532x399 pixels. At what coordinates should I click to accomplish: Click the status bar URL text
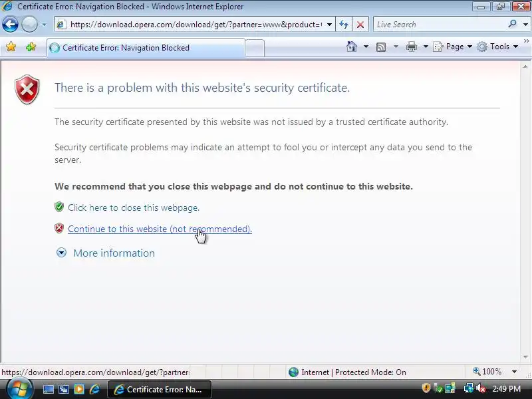tap(96, 372)
